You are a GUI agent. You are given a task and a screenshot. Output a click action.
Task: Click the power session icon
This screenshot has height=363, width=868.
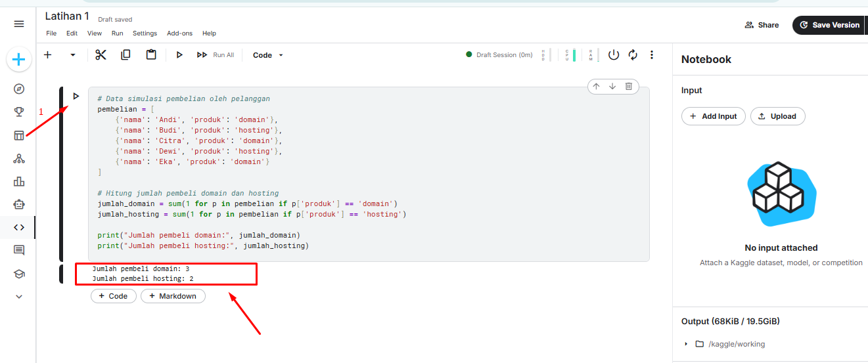coord(614,55)
